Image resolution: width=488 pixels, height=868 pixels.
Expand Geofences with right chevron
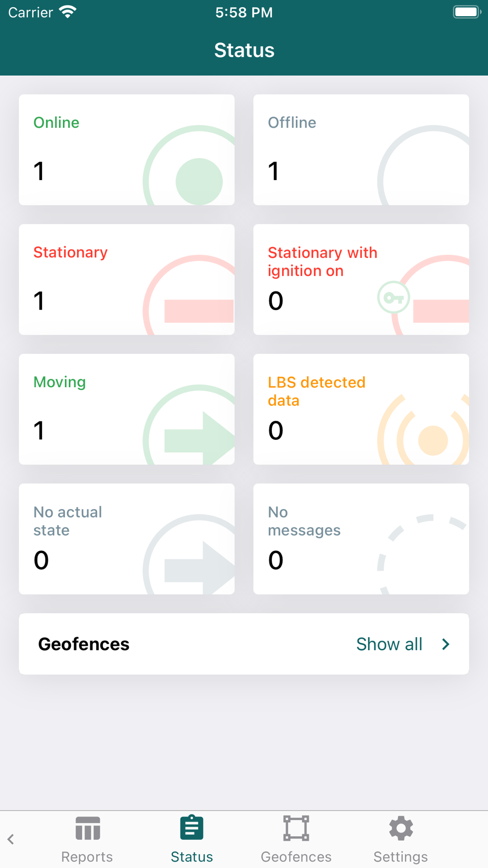446,644
